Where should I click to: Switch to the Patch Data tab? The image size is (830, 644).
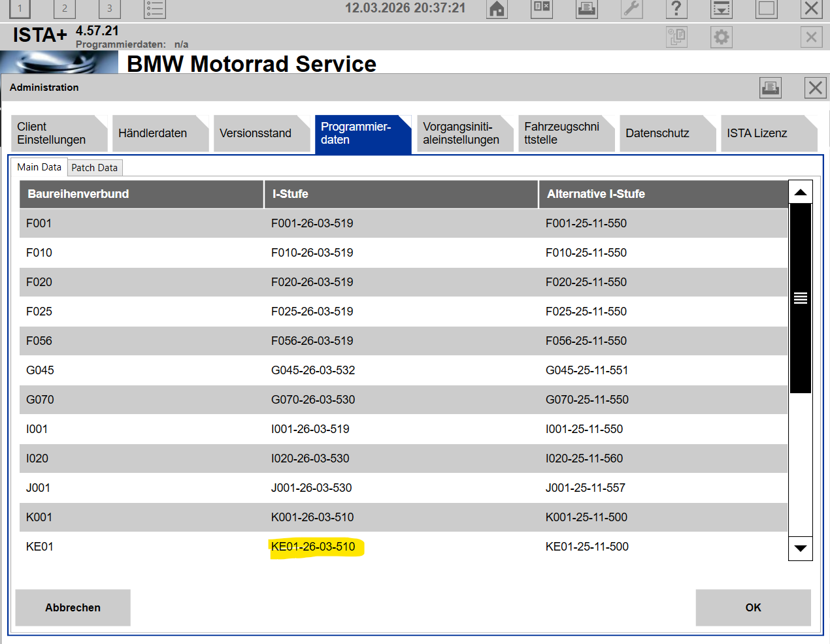point(95,168)
